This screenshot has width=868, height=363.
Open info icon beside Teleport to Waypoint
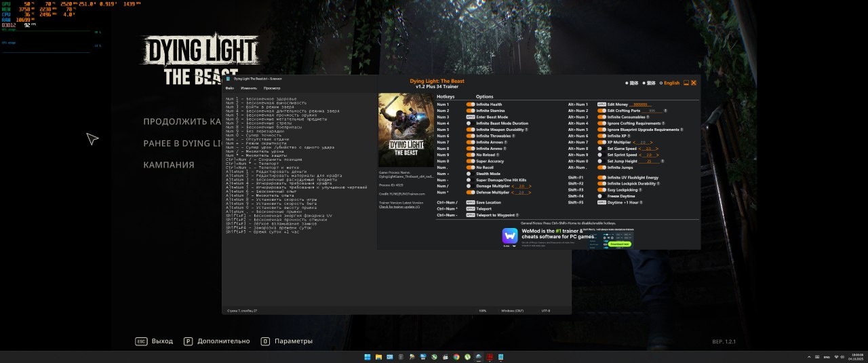tap(517, 215)
